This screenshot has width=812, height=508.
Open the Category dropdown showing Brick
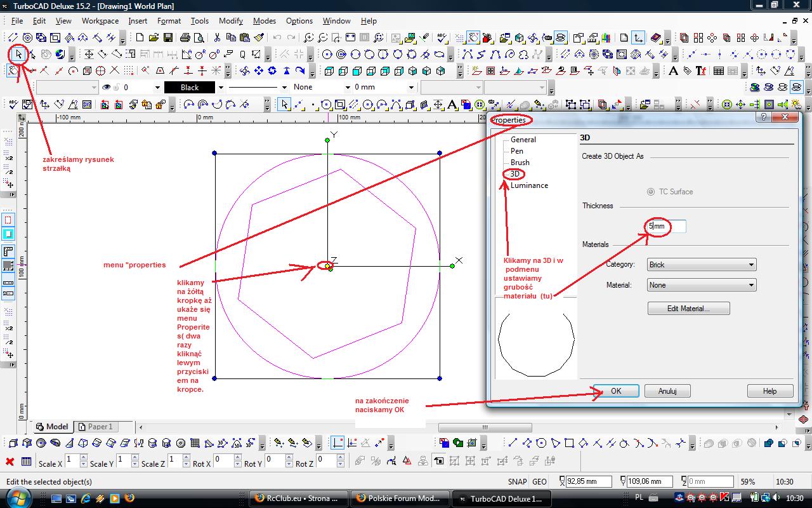[701, 265]
